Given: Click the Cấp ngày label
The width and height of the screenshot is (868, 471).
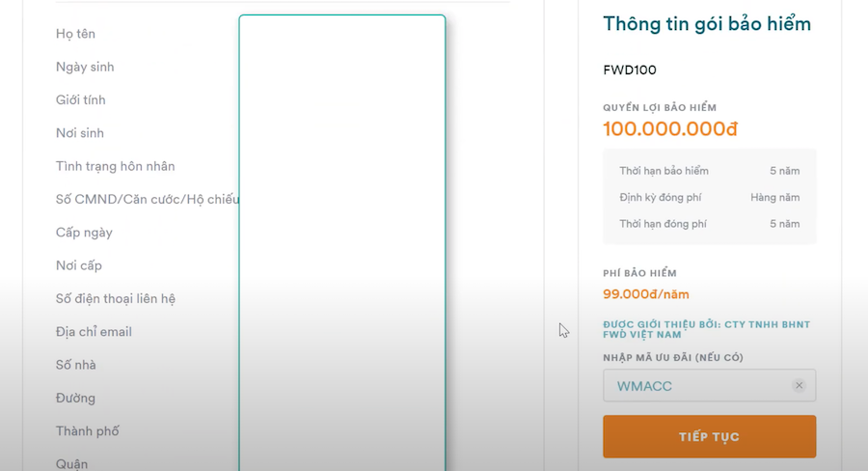Looking at the screenshot, I should (84, 233).
